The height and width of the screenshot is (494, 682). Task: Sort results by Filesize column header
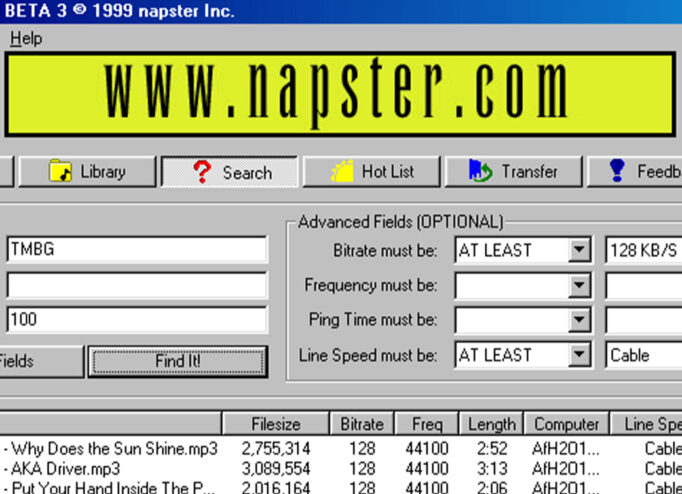[x=276, y=424]
